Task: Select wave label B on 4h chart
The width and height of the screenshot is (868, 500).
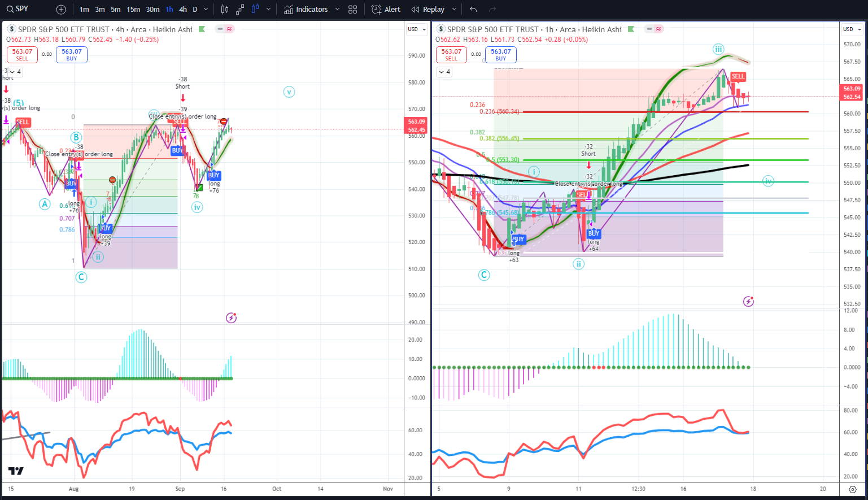Action: click(x=76, y=137)
